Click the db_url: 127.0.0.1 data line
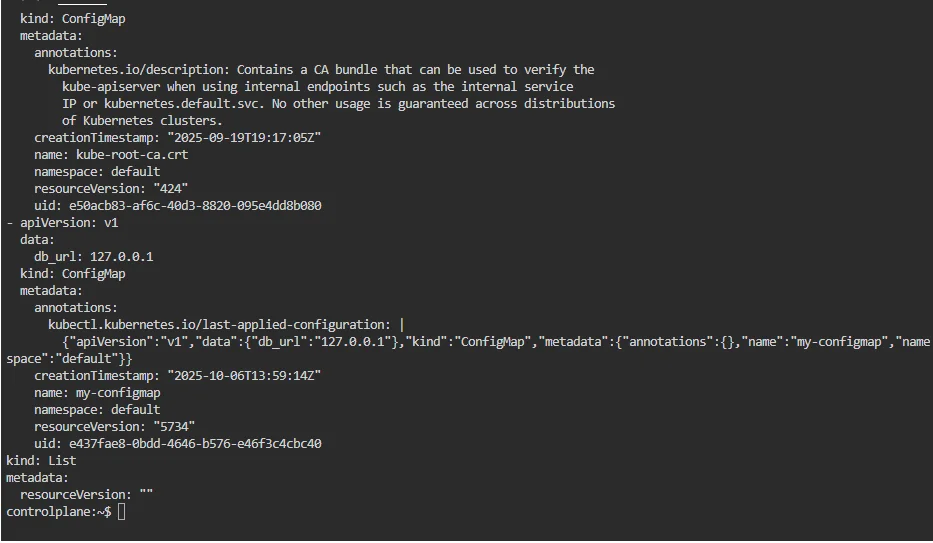This screenshot has width=933, height=543. [x=93, y=256]
